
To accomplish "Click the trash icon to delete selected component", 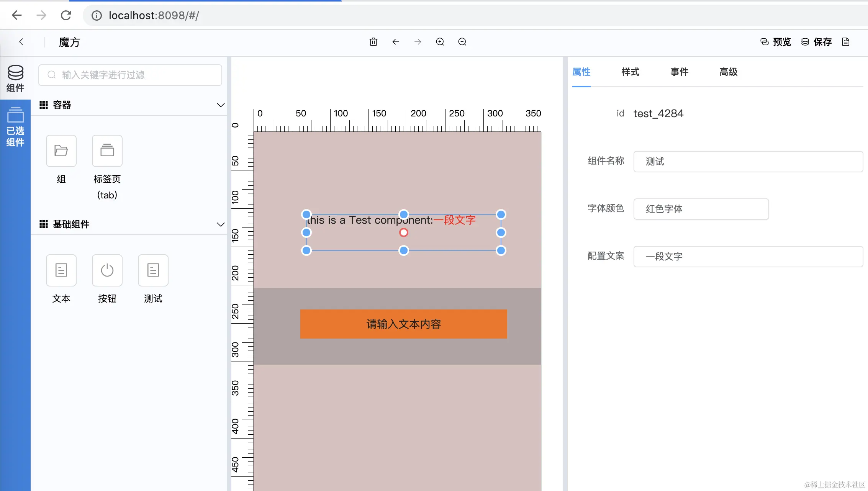I will click(373, 42).
